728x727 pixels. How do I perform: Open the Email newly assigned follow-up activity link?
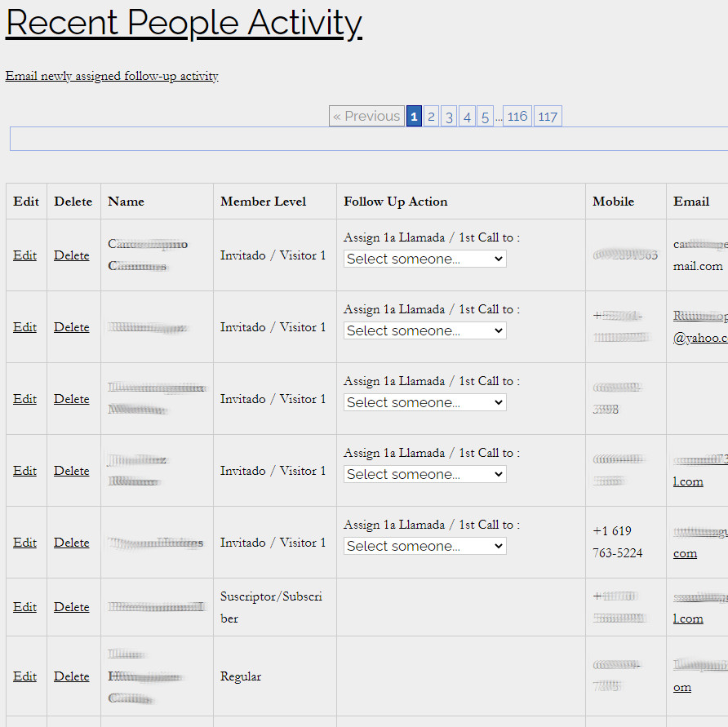[112, 76]
